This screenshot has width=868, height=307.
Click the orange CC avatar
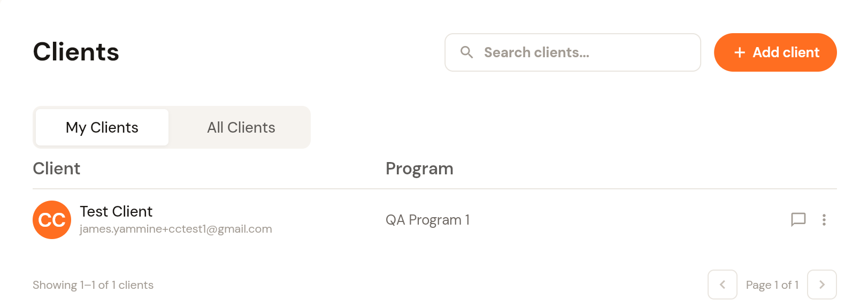click(52, 220)
